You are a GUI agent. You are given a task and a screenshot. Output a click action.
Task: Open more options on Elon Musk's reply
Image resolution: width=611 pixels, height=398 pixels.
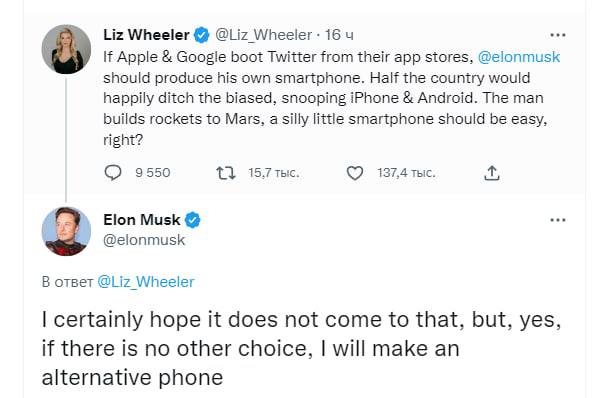(x=558, y=220)
